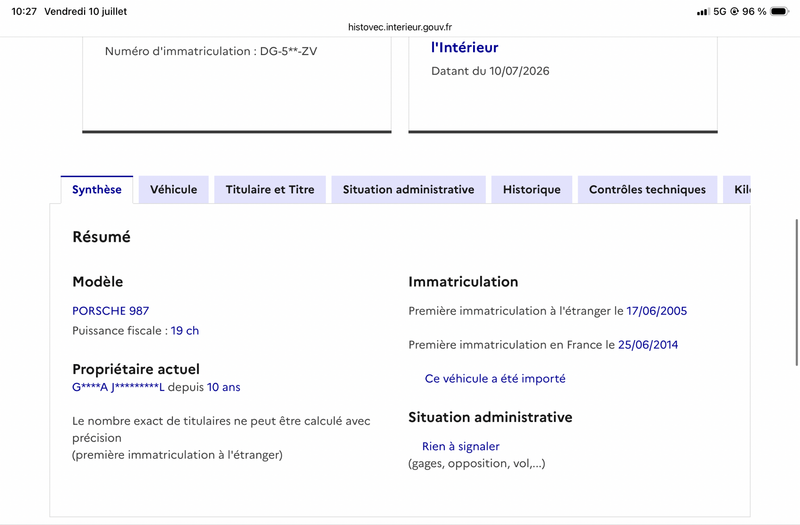Open the partially visible Kilométrage tab
The image size is (800, 525).
[x=737, y=190]
